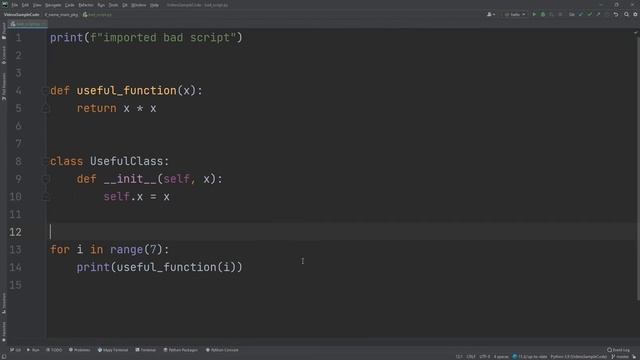Viewport: 640px width, 360px height.
Task: Open the Help menu
Action: click(154, 5)
